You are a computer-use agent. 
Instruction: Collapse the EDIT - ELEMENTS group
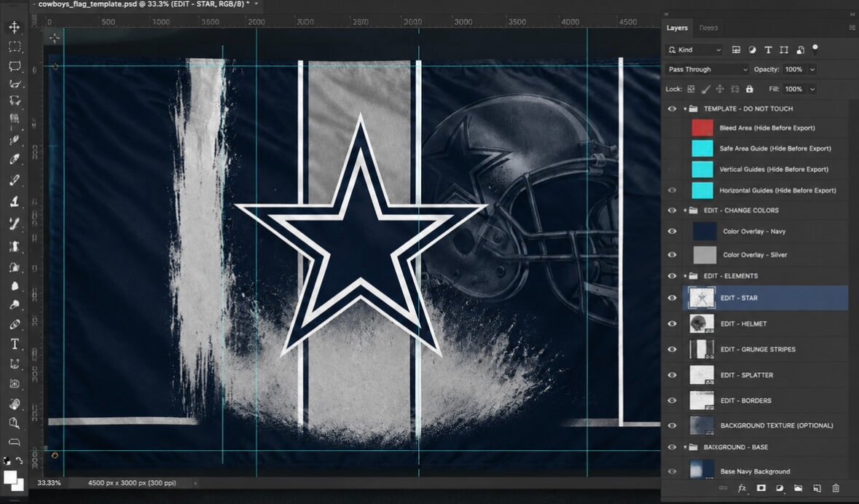point(685,276)
